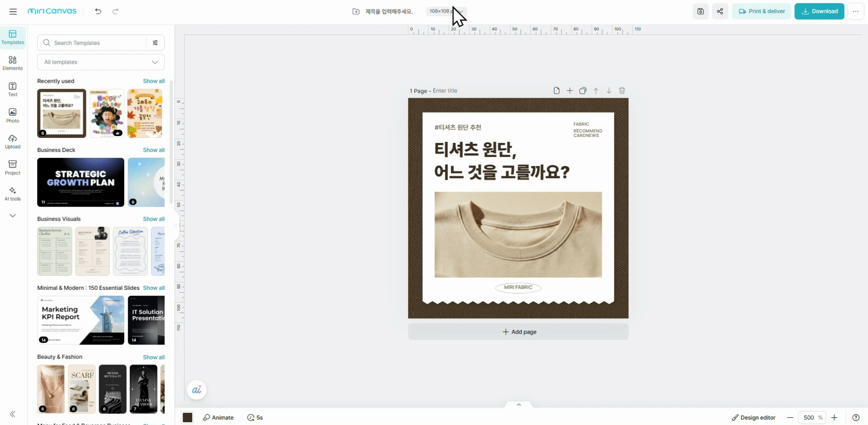The width and height of the screenshot is (868, 425).
Task: Open the All templates dropdown
Action: (100, 62)
